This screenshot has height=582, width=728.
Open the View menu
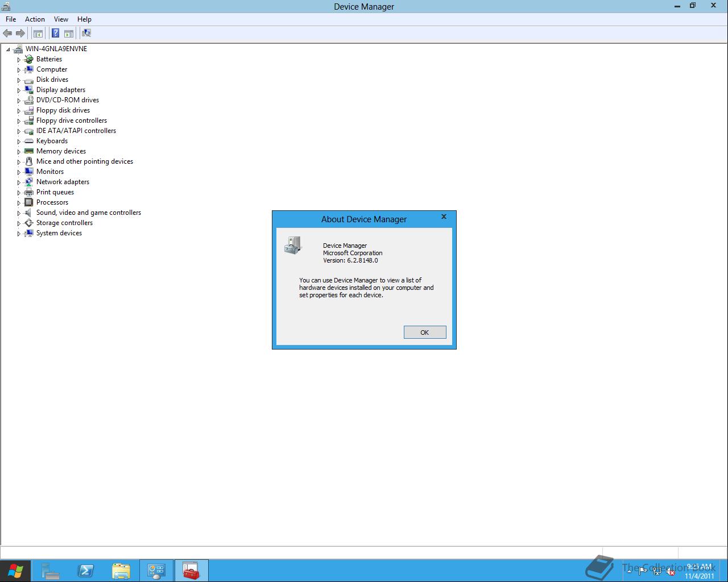pyautogui.click(x=61, y=19)
